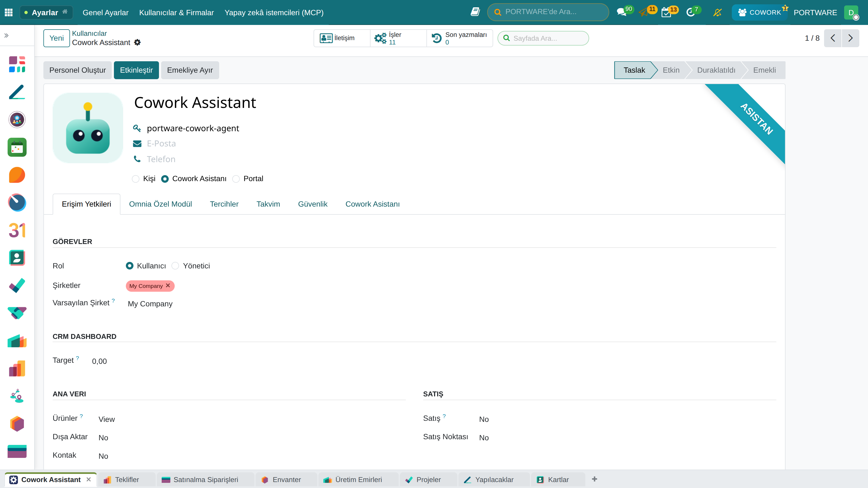The height and width of the screenshot is (488, 868).
Task: Click the robot avatar image
Action: (x=88, y=128)
